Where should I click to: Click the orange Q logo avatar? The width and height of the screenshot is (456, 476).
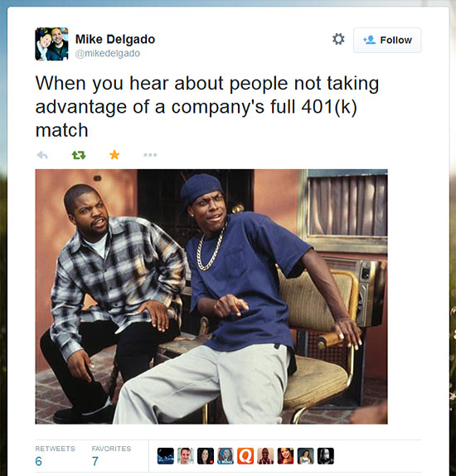pyautogui.click(x=245, y=456)
